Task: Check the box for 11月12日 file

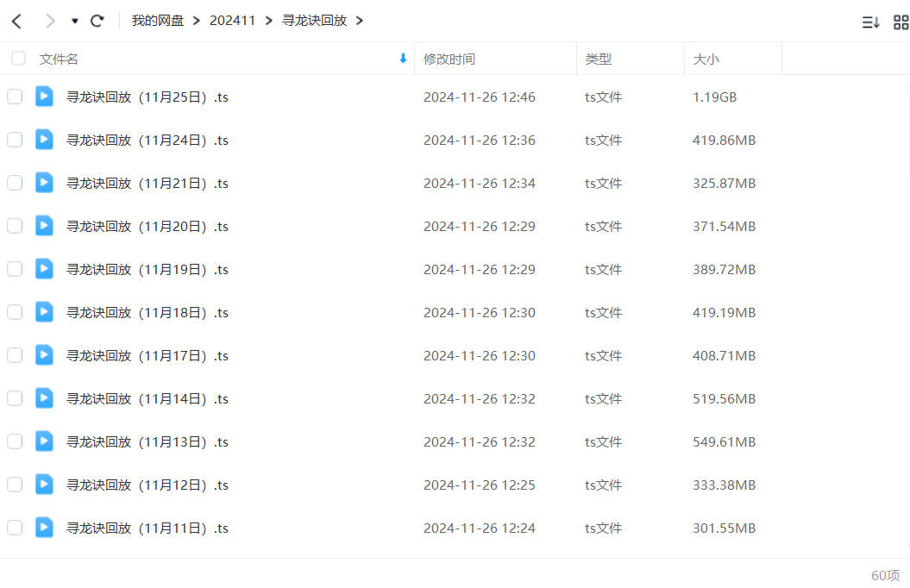Action: [x=15, y=485]
